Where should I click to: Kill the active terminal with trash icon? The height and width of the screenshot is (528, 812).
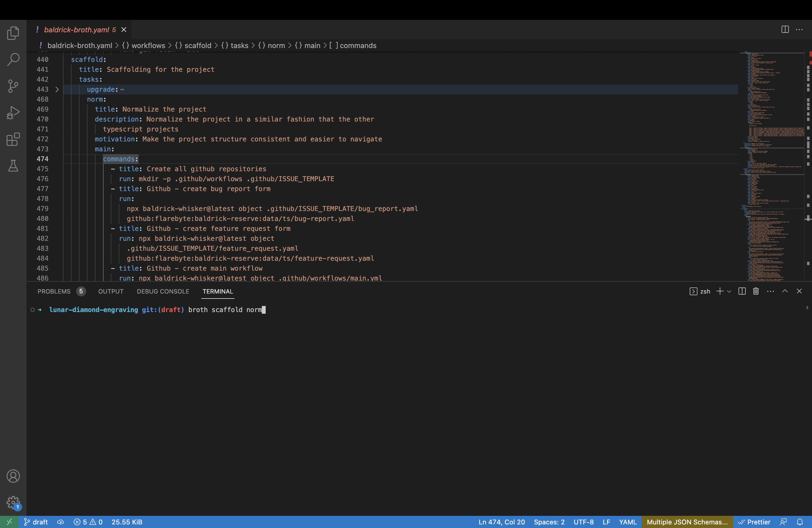click(756, 291)
